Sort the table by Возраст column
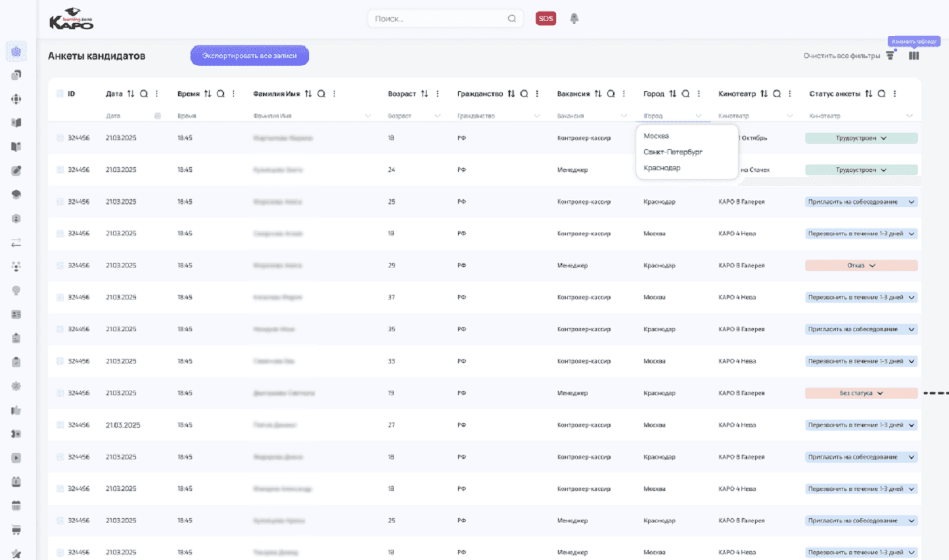 pyautogui.click(x=425, y=94)
